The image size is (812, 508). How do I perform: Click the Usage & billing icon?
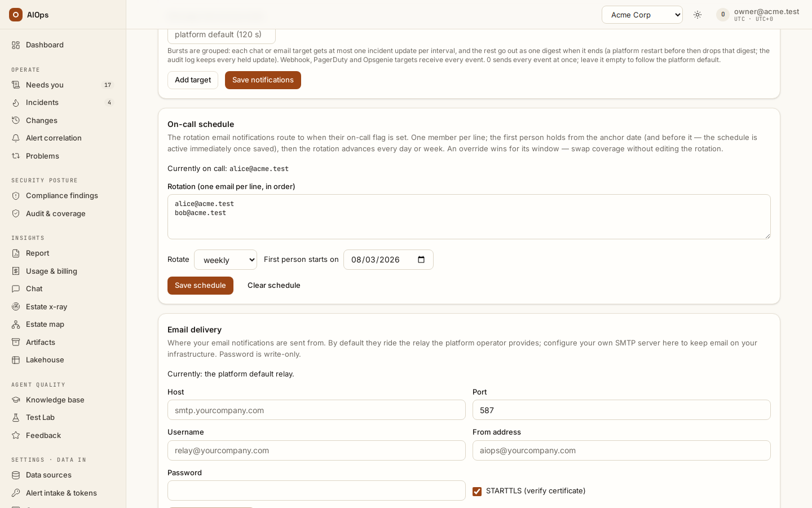point(16,271)
